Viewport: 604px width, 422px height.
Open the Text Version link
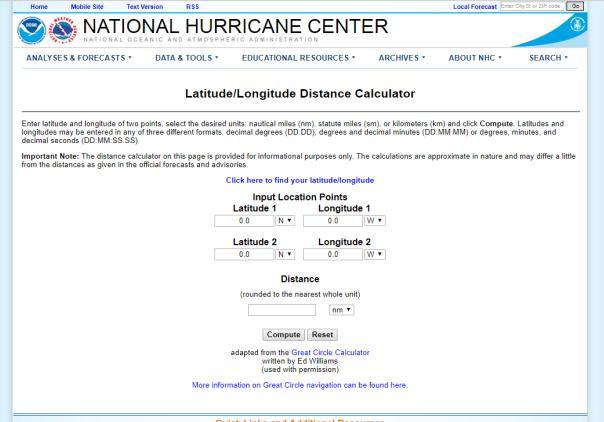144,7
